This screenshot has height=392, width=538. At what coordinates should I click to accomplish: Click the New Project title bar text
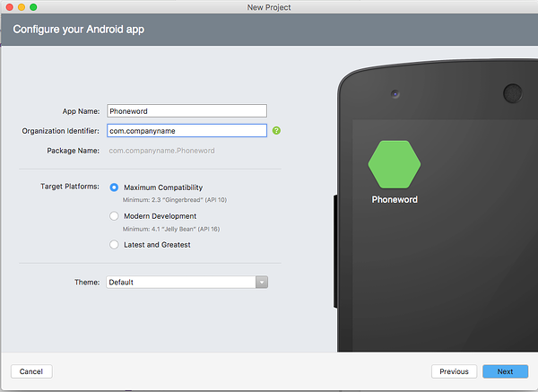point(269,7)
